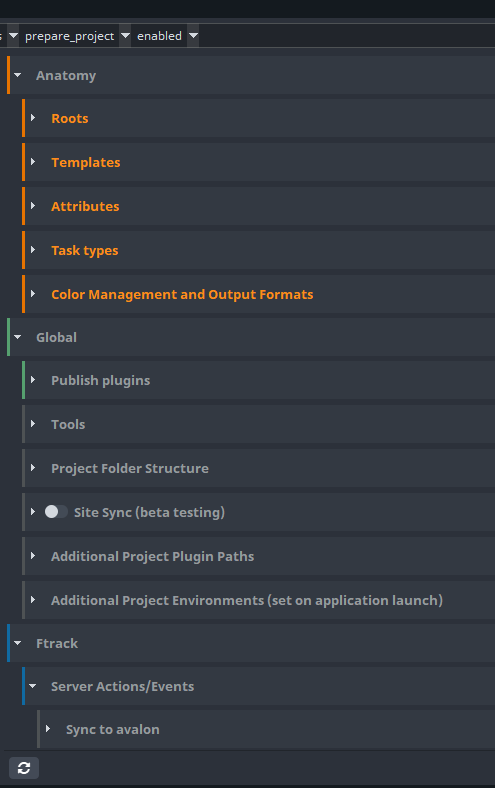Open the prepare_project dropdown arrow
This screenshot has width=495, height=788.
coord(125,36)
